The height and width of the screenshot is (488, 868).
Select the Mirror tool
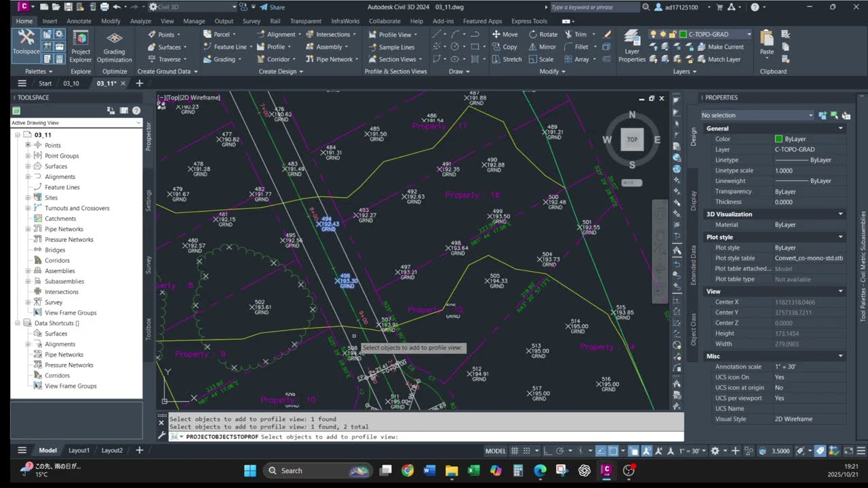coord(542,47)
